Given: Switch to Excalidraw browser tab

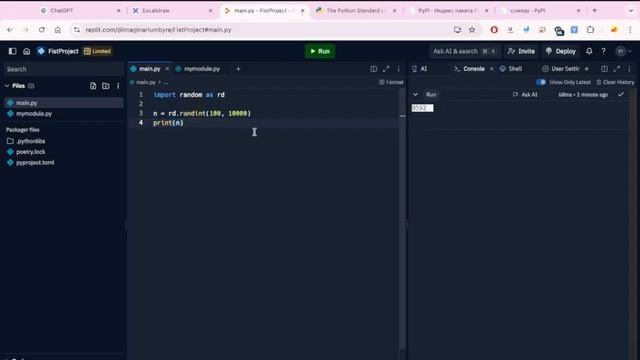Looking at the screenshot, I should pos(171,11).
